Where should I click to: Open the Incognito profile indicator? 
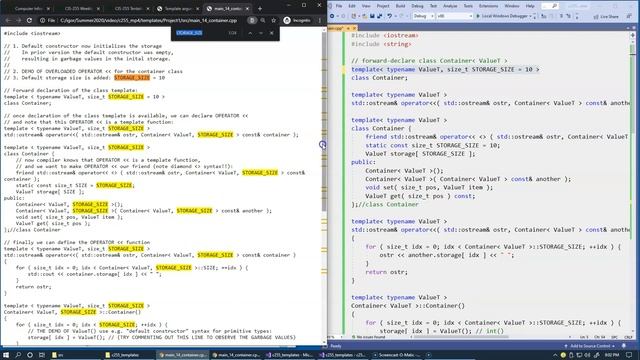click(x=297, y=20)
